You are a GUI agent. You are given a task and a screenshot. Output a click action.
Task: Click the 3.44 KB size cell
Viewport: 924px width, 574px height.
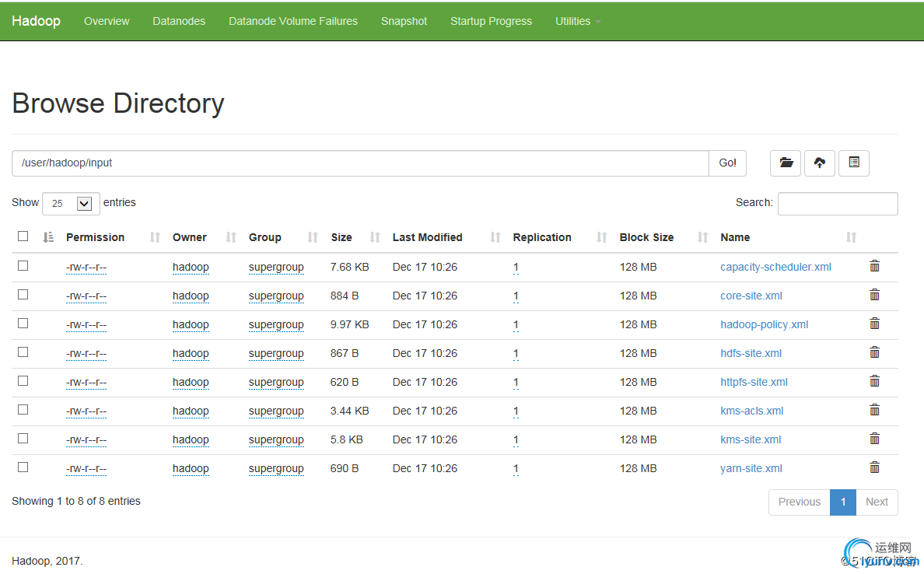click(349, 411)
